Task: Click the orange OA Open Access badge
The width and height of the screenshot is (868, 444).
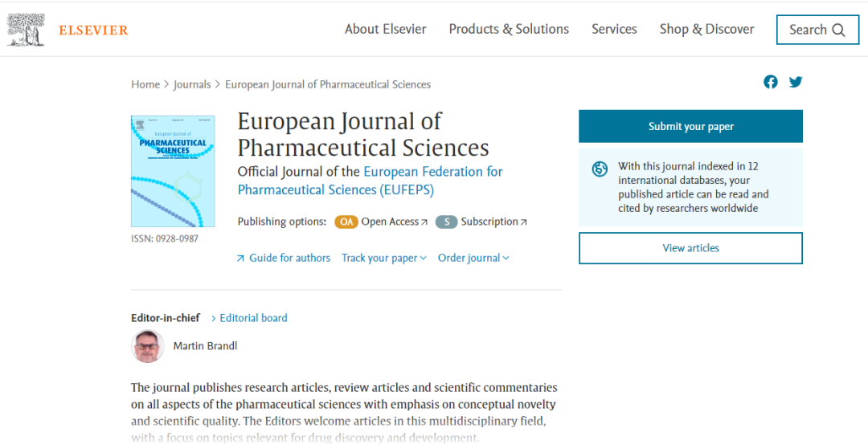Action: [x=346, y=222]
